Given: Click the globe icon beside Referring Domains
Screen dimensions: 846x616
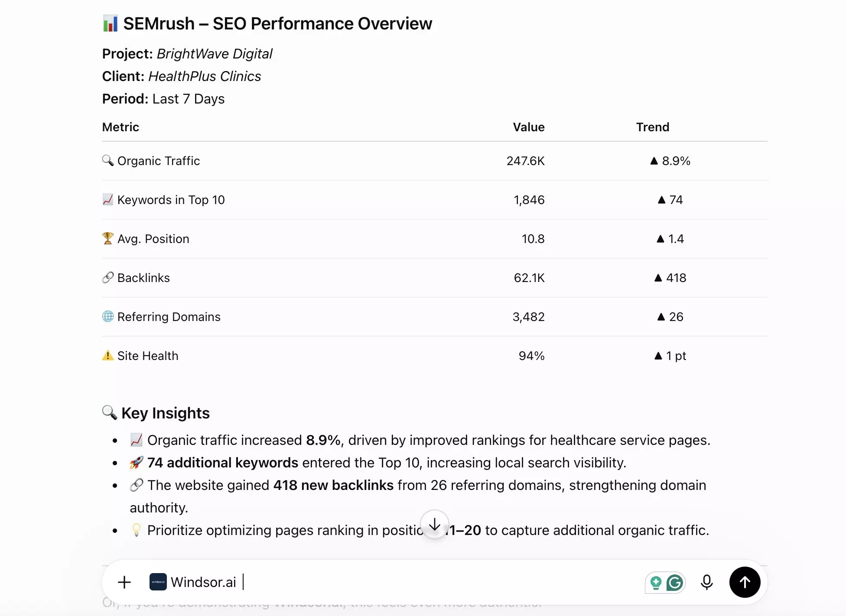Looking at the screenshot, I should pyautogui.click(x=108, y=316).
